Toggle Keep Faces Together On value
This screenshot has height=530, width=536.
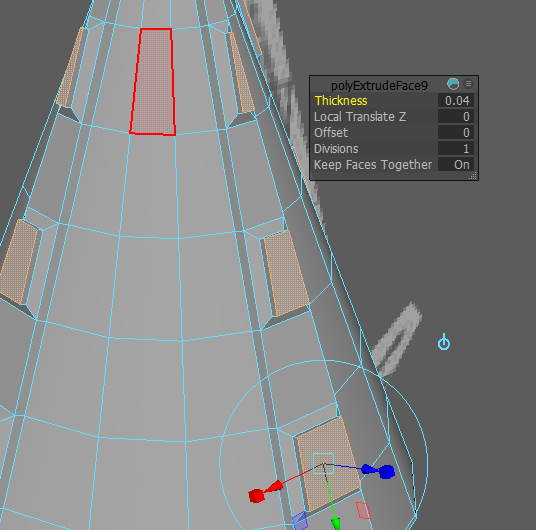click(456, 165)
